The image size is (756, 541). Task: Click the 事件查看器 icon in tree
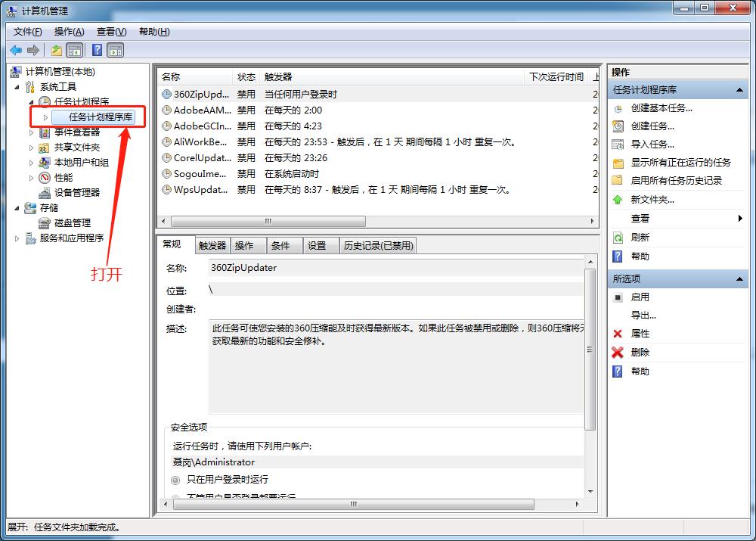[x=45, y=132]
